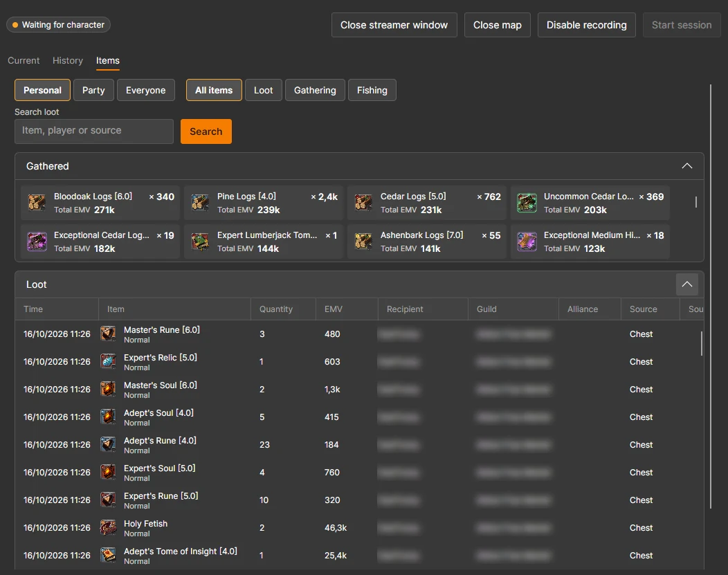
Task: Click Disable recording button
Action: (x=586, y=25)
